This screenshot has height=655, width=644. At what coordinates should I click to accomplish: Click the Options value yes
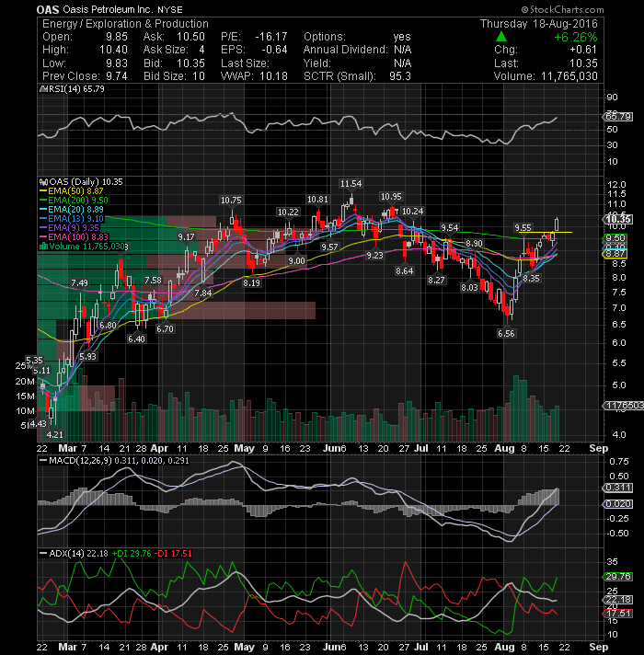402,37
